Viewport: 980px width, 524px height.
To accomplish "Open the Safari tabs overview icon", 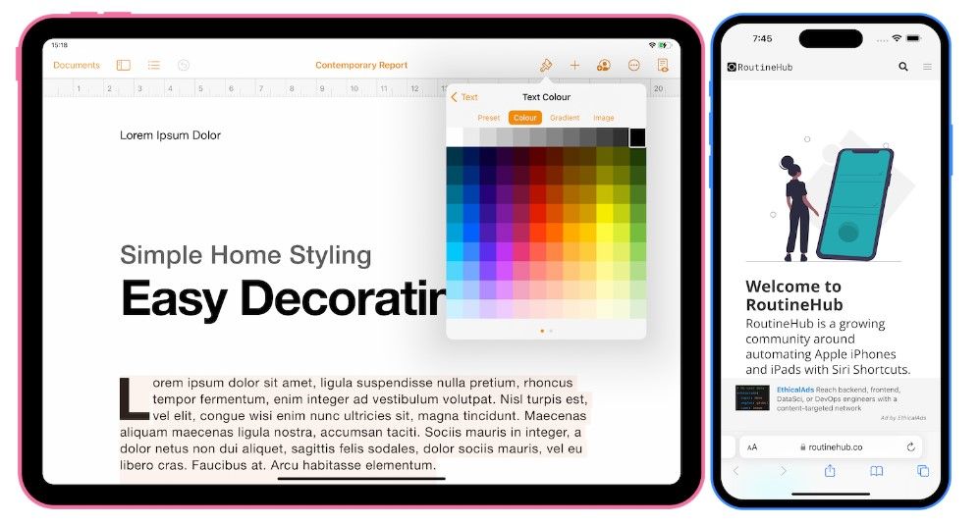I will click(x=923, y=471).
